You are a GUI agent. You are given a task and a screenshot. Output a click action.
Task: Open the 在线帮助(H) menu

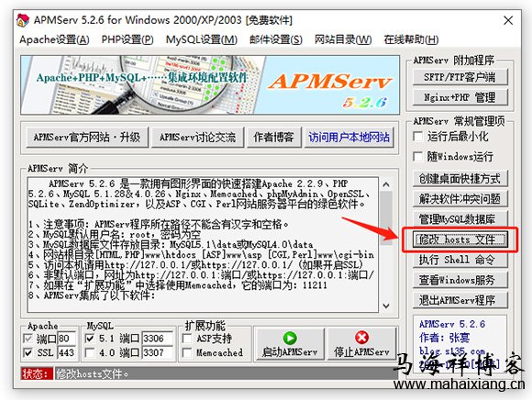click(x=411, y=39)
